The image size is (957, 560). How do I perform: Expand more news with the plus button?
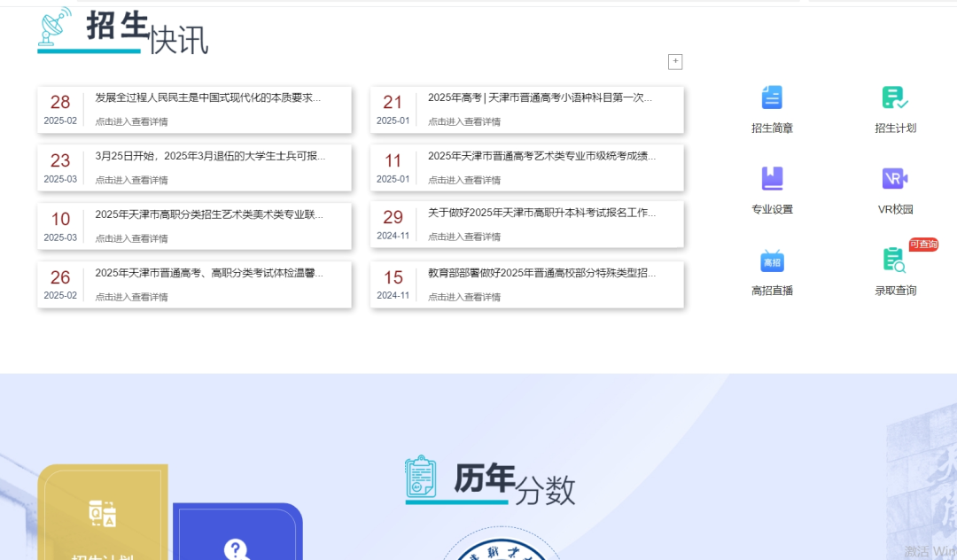pyautogui.click(x=675, y=61)
